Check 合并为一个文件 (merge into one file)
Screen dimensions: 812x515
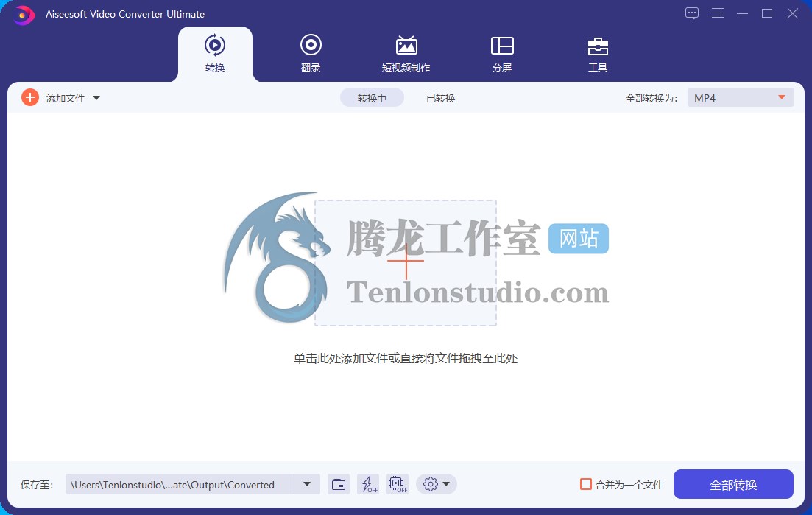tap(586, 485)
